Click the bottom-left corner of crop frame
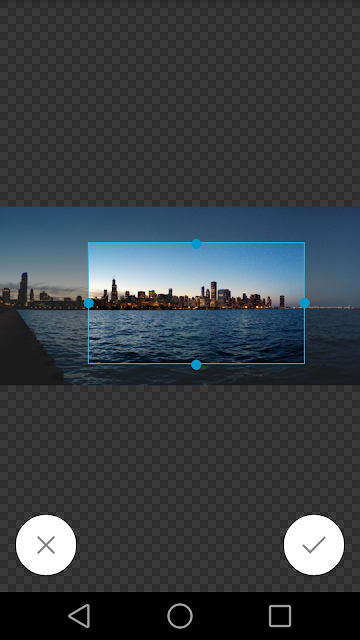This screenshot has height=640, width=360. pyautogui.click(x=89, y=363)
